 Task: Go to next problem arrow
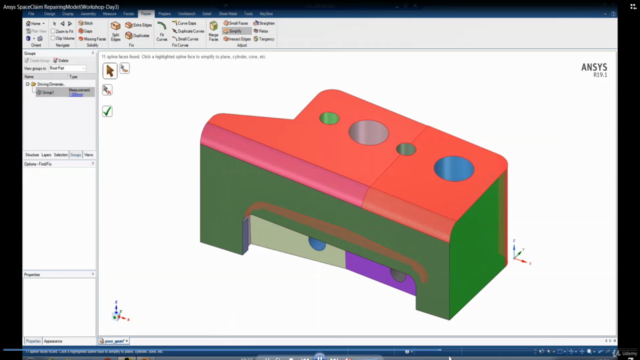pos(70,24)
